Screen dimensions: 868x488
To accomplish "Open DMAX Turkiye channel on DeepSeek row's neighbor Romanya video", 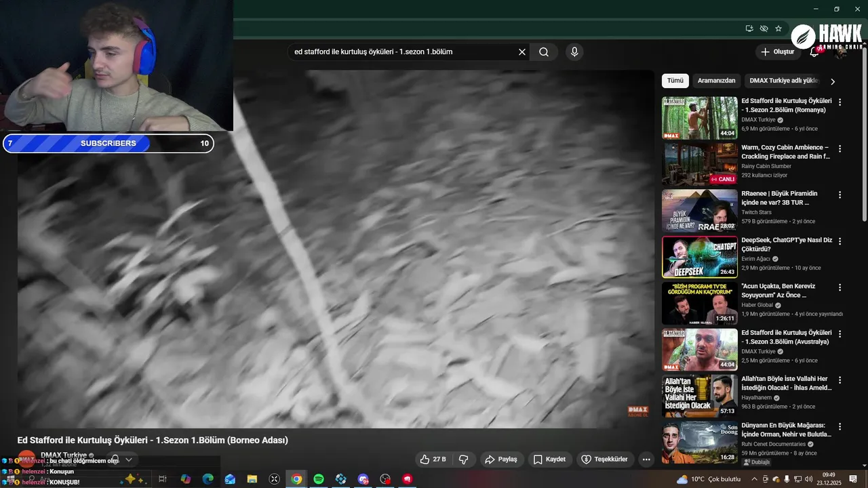I will coord(759,120).
